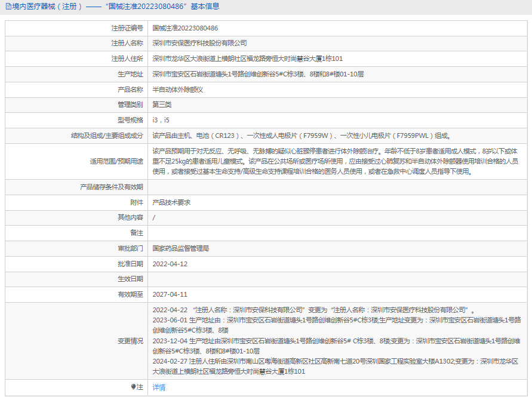The image size is (532, 400).
Task: Click the 2024-02-27 change record line
Action: (x=335, y=367)
